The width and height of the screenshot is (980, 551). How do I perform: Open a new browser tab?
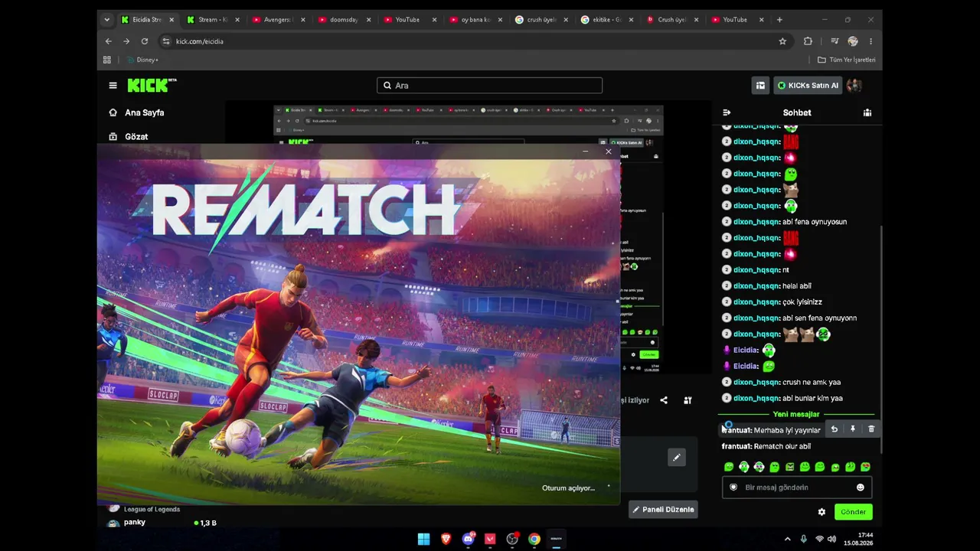(779, 20)
